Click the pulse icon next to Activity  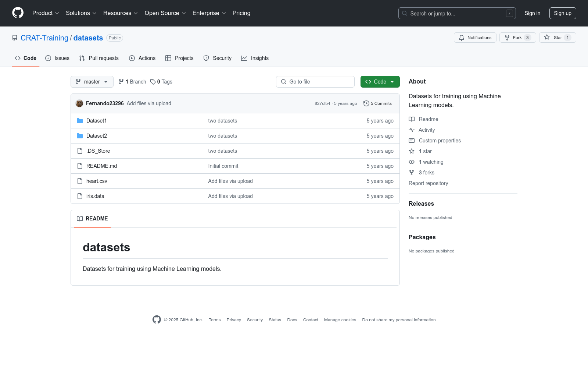click(x=412, y=130)
